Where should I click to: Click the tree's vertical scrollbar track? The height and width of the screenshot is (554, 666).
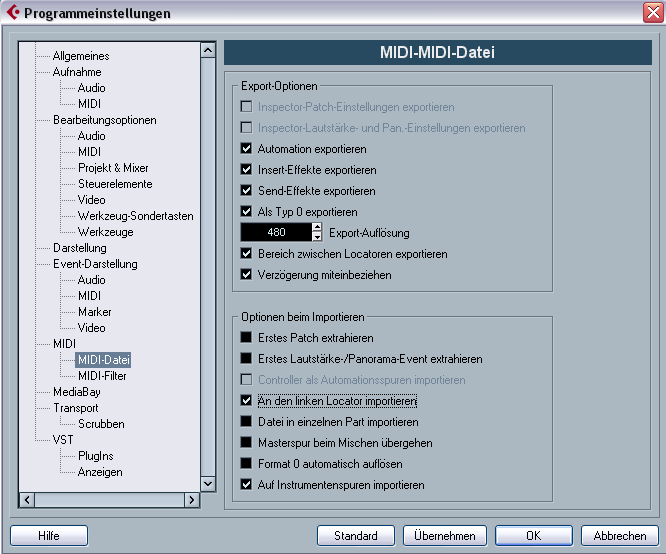[x=208, y=267]
